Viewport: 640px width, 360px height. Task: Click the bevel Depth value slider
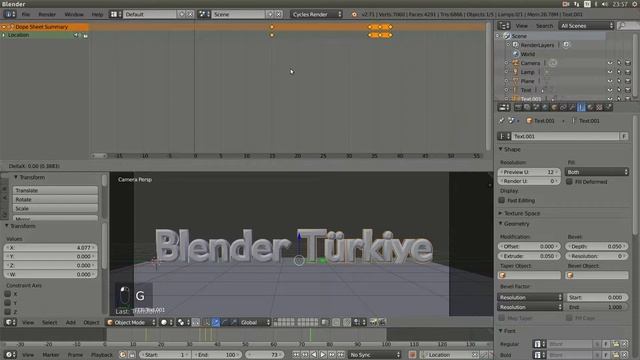[x=597, y=246]
